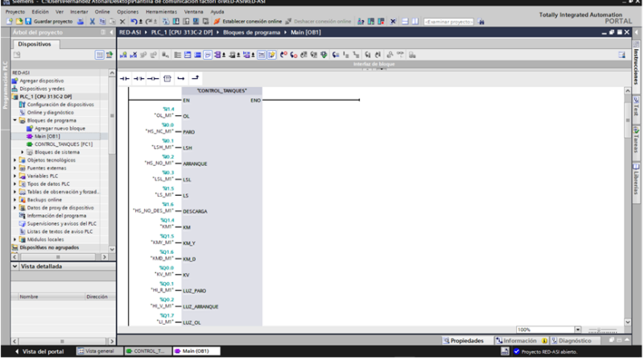Expand Bloques de sistema folder

click(x=23, y=152)
